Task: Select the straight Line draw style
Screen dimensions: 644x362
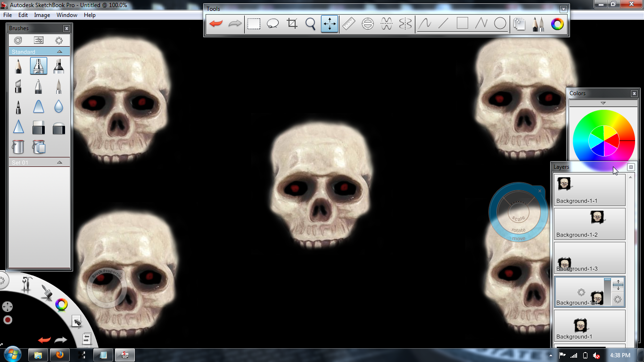Action: [x=443, y=24]
